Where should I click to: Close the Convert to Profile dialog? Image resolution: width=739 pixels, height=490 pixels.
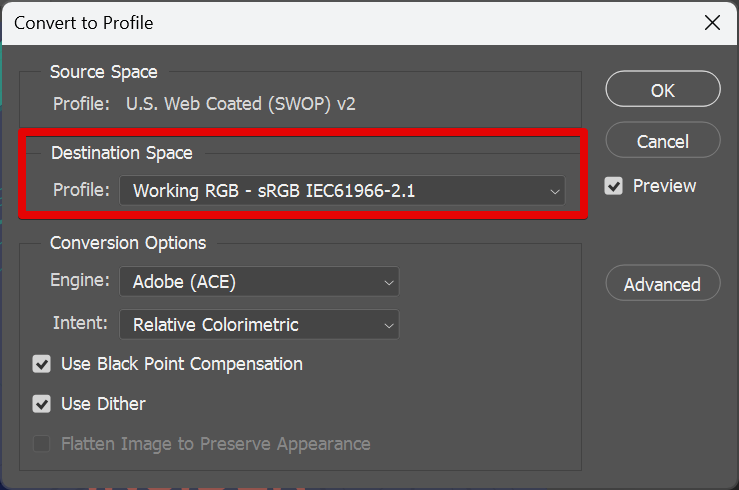coord(712,22)
